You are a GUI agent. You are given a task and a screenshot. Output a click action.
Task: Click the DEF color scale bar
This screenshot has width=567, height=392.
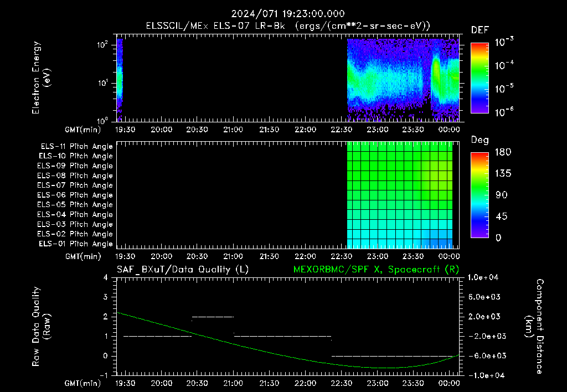[x=480, y=78]
